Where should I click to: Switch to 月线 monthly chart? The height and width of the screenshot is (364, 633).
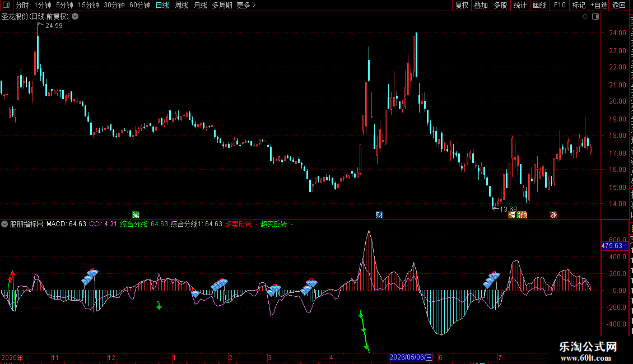tap(200, 5)
